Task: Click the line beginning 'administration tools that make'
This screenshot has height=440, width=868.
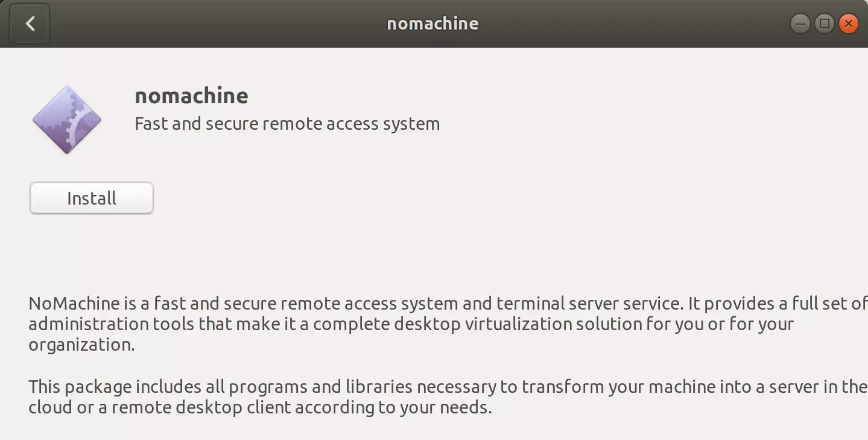Action: [x=411, y=324]
